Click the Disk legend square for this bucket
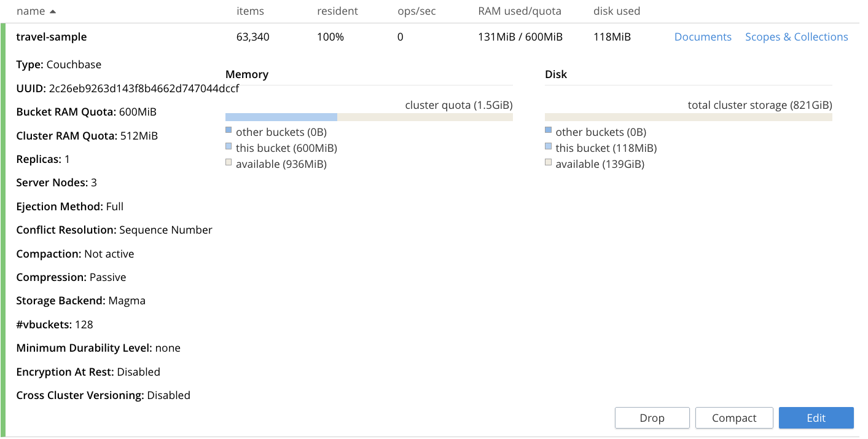The width and height of the screenshot is (868, 439). coord(548,146)
